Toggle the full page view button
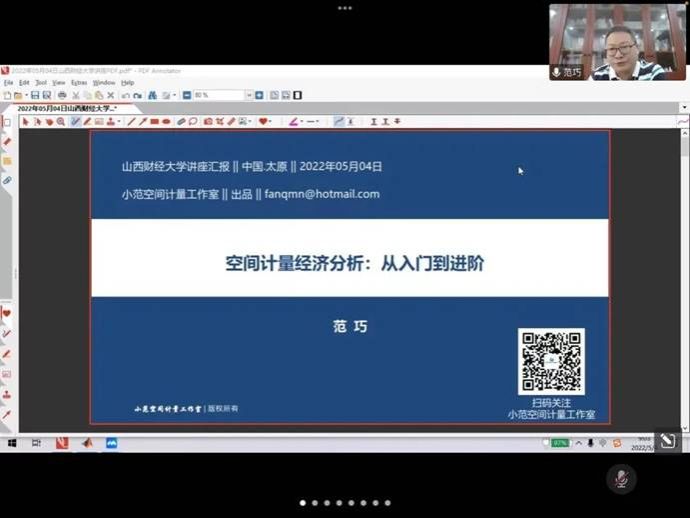This screenshot has width=690, height=518. (x=297, y=95)
